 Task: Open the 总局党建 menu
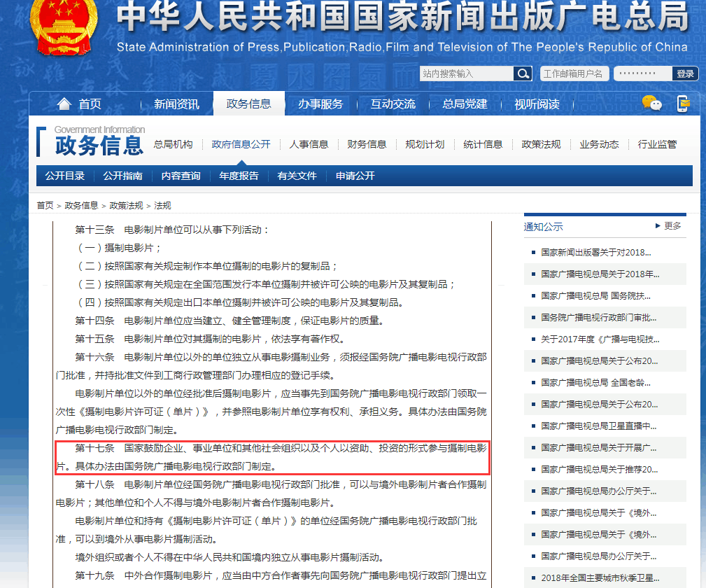[464, 103]
